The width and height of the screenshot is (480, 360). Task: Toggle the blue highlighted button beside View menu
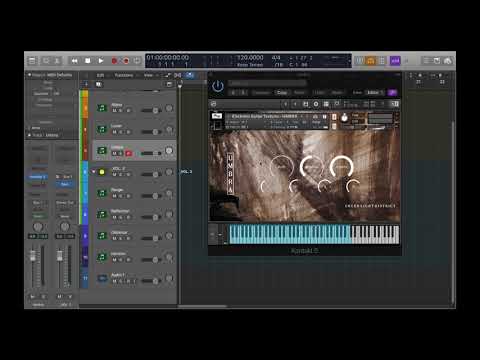click(190, 75)
